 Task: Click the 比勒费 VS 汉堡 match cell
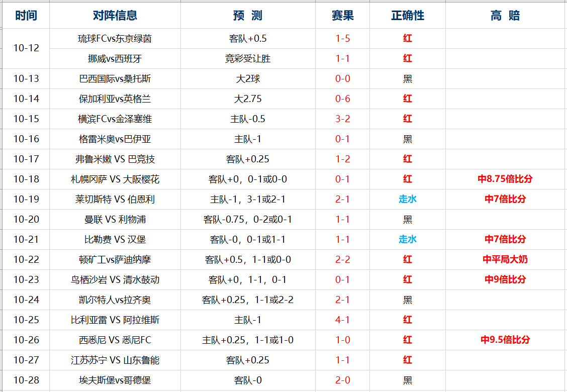click(x=115, y=239)
